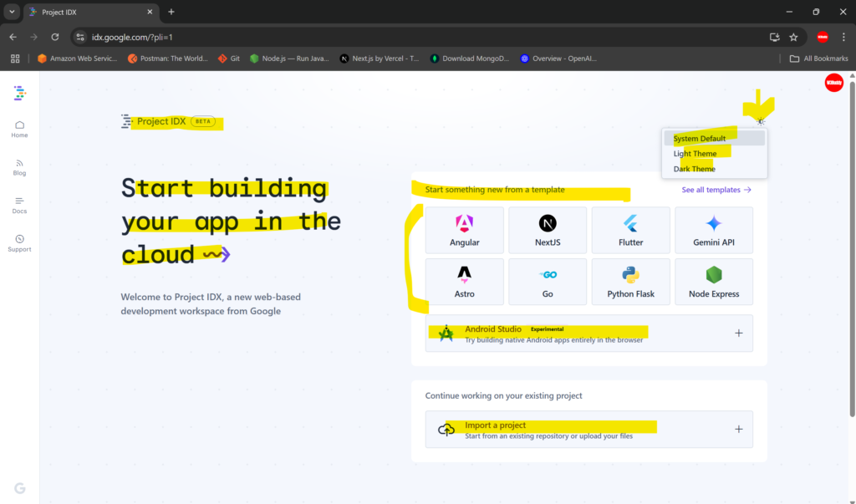The width and height of the screenshot is (856, 504).
Task: Open the Chrome profile avatar in toolbar
Action: [x=823, y=37]
